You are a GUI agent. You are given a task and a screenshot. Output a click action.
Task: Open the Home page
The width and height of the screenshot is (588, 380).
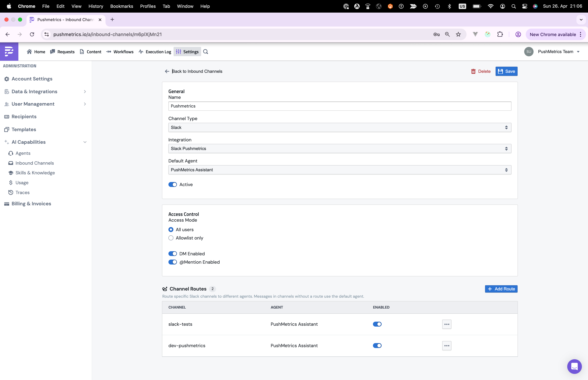click(x=36, y=52)
